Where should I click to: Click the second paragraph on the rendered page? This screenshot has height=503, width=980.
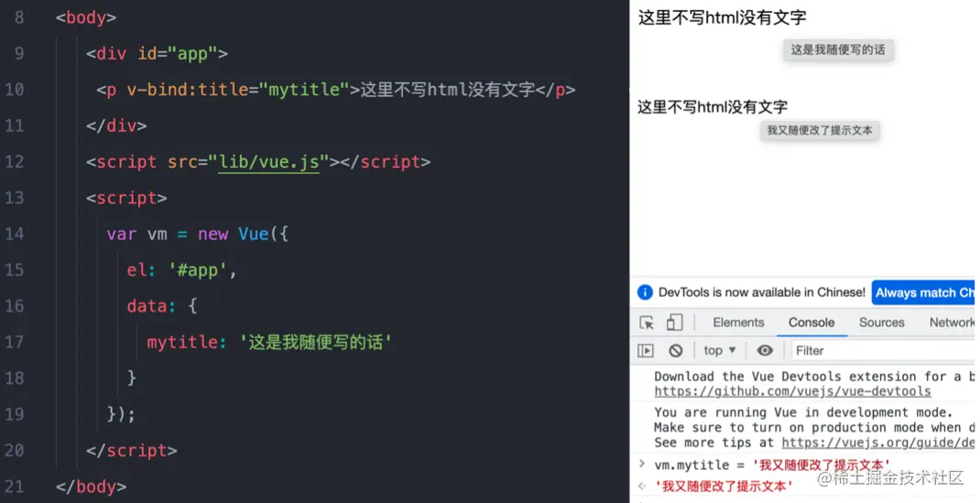(713, 107)
